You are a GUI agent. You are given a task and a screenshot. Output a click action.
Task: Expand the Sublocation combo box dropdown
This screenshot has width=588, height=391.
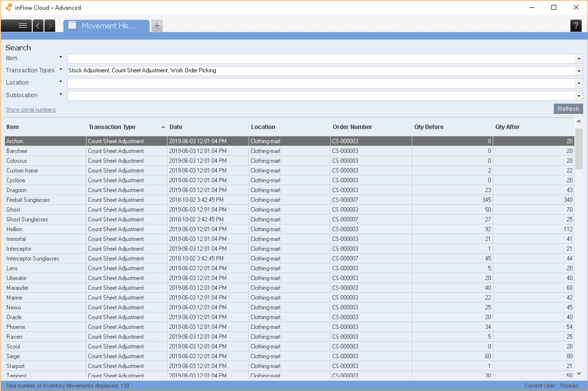tap(579, 96)
